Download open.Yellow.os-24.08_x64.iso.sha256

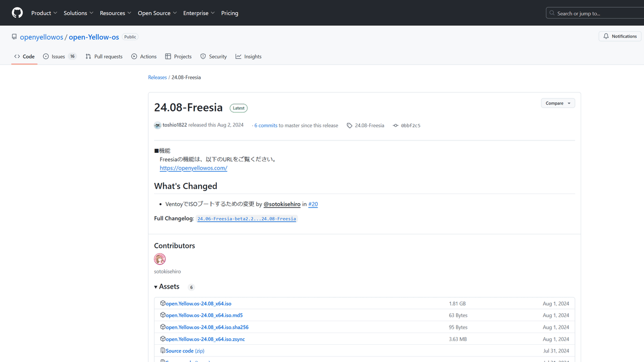207,327
